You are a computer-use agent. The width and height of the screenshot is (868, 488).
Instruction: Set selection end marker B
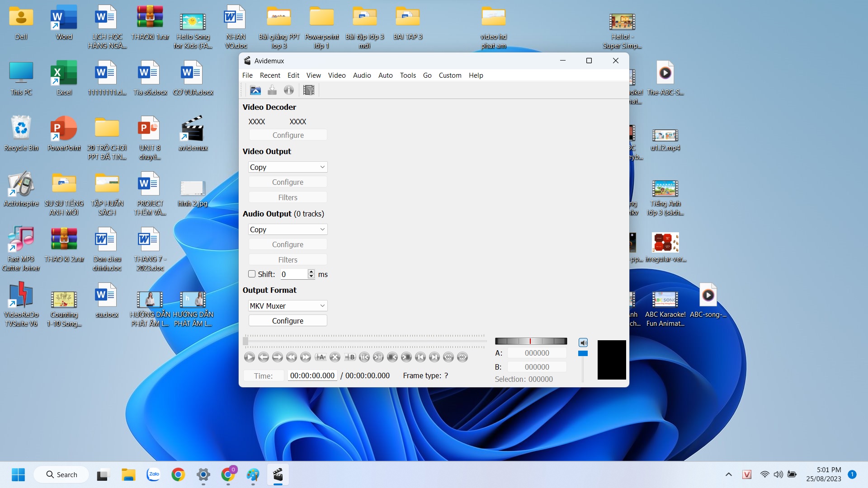click(x=350, y=357)
